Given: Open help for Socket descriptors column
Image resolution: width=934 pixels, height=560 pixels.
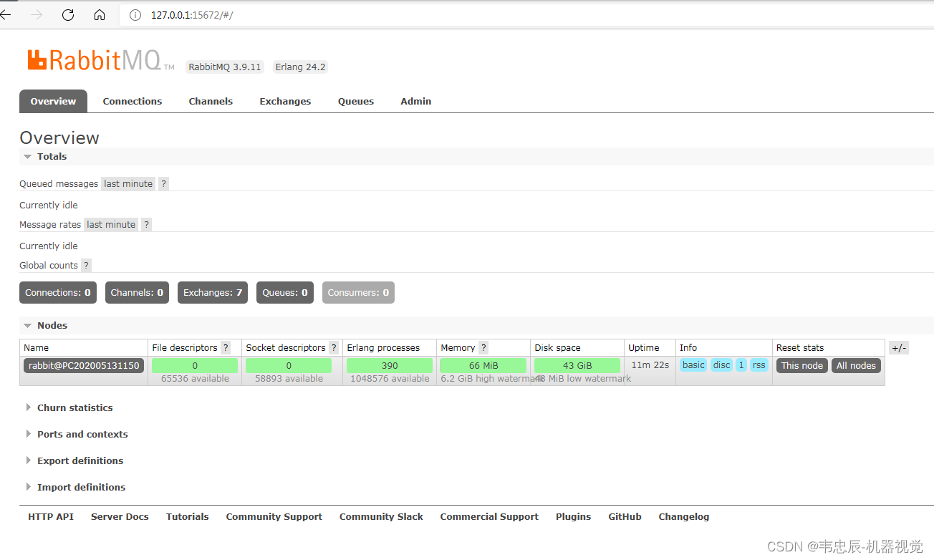Looking at the screenshot, I should [x=334, y=348].
